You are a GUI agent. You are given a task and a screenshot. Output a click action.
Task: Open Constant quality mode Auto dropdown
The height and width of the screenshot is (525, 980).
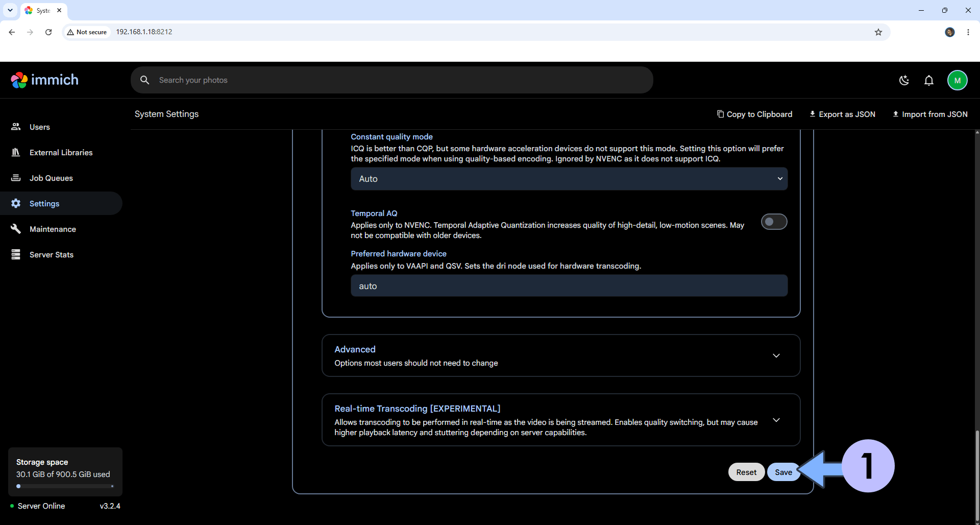tap(569, 179)
